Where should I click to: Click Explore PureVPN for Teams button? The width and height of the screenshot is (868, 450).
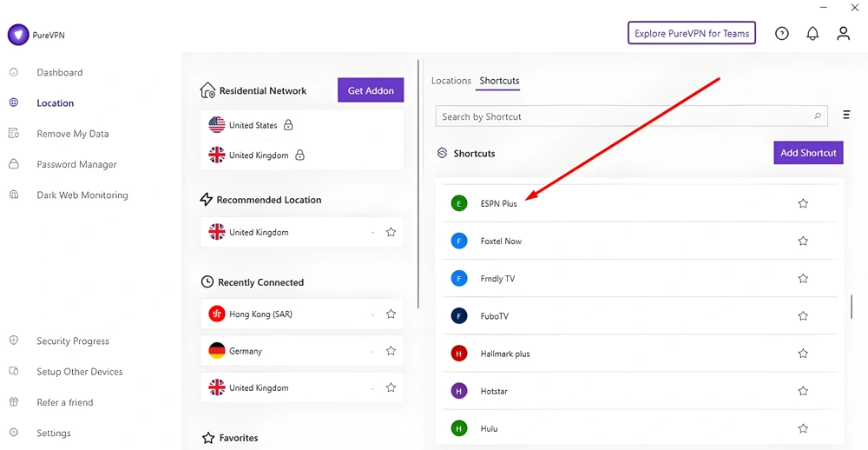(692, 33)
